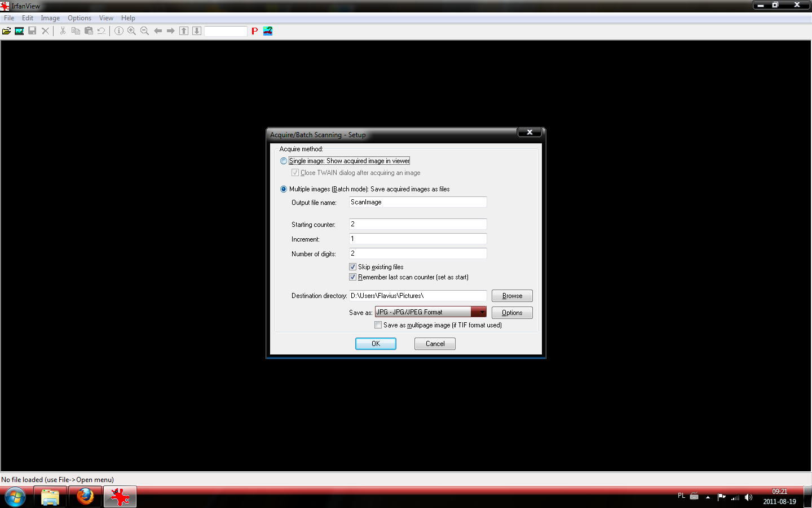Image resolution: width=812 pixels, height=508 pixels.
Task: Click the Increment field
Action: (x=418, y=239)
